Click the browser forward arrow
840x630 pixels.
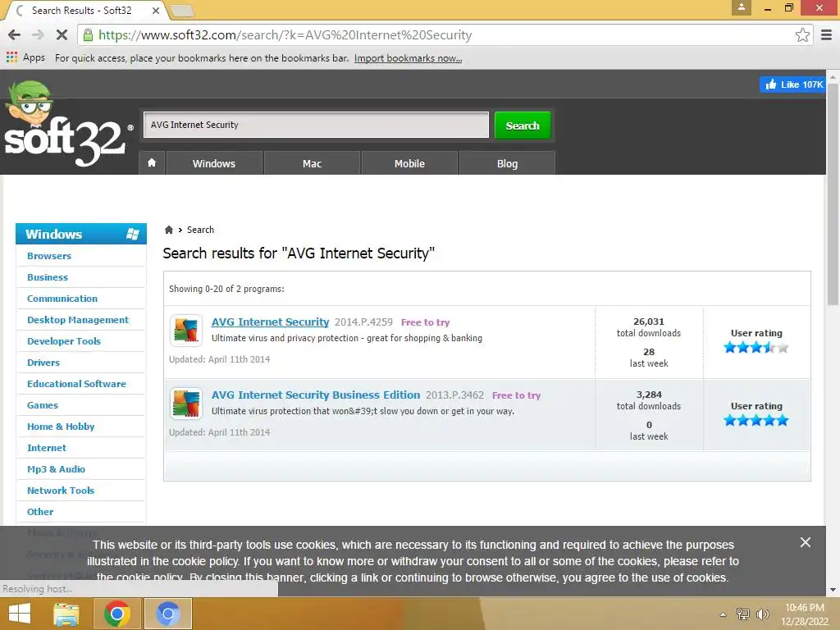point(38,34)
